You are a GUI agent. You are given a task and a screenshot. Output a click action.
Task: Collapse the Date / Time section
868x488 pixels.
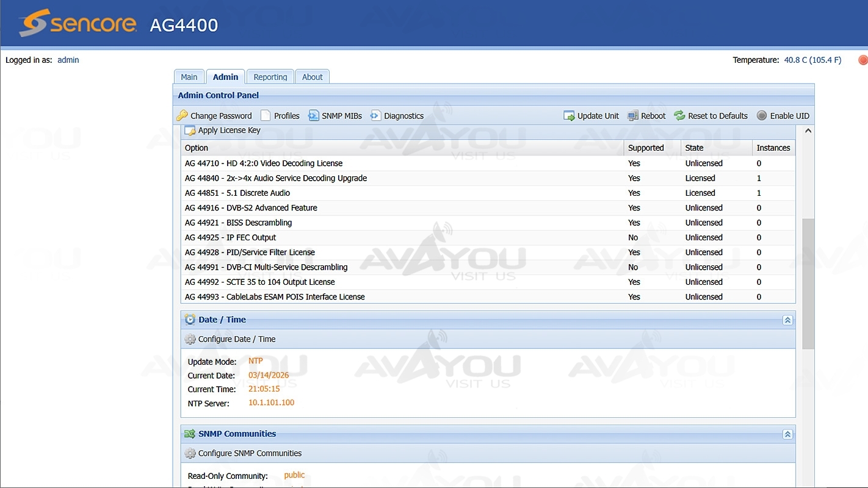(x=787, y=320)
